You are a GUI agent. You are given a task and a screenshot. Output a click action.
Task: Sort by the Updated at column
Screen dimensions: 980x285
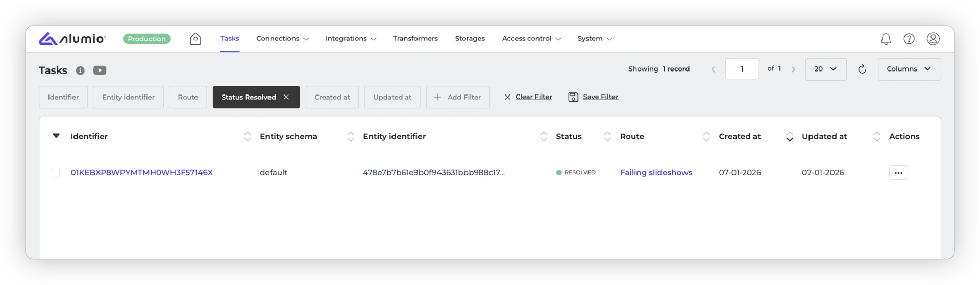(876, 136)
